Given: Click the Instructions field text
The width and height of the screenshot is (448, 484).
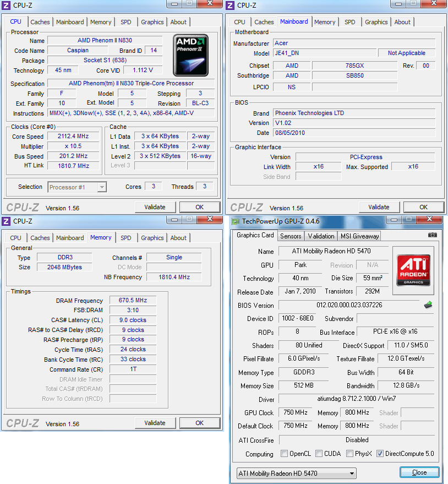Looking at the screenshot, I should [131, 113].
